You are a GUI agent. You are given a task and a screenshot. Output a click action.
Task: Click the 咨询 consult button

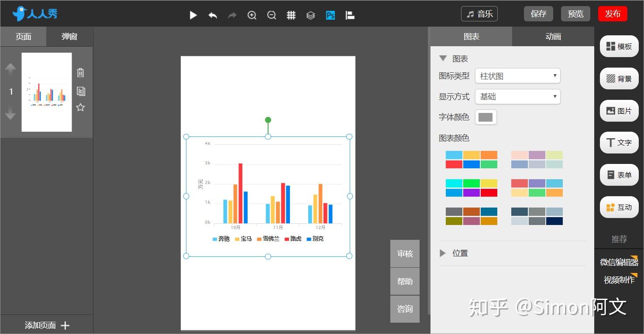pos(405,309)
